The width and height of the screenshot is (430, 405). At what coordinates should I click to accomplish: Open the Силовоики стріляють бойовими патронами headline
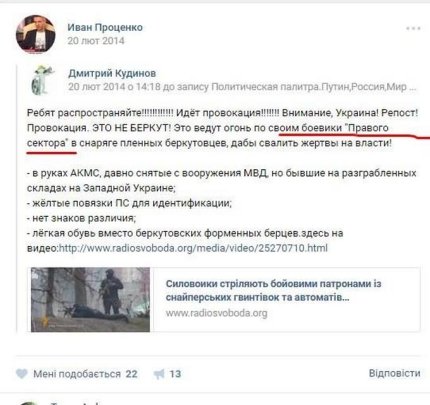(x=273, y=290)
